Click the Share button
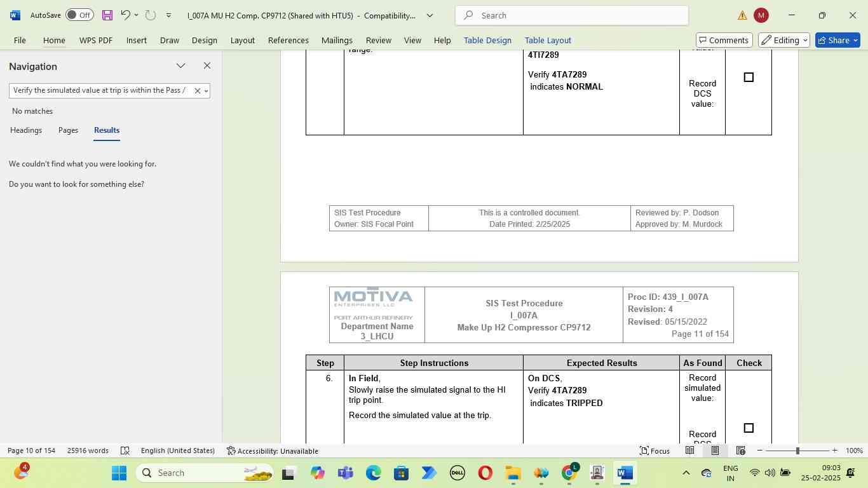The image size is (868, 488). [837, 40]
